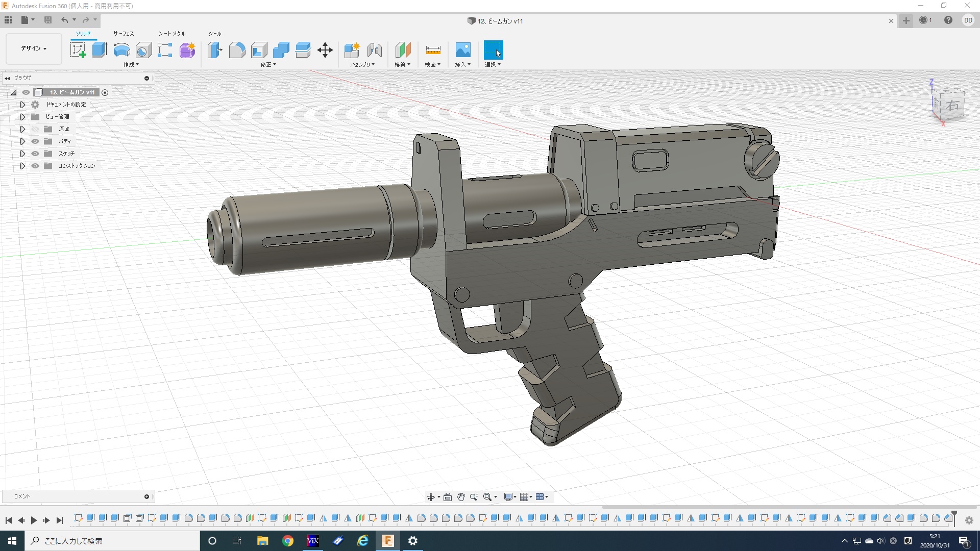This screenshot has width=980, height=551.
Task: Open the 修正 dropdown menu
Action: click(268, 65)
